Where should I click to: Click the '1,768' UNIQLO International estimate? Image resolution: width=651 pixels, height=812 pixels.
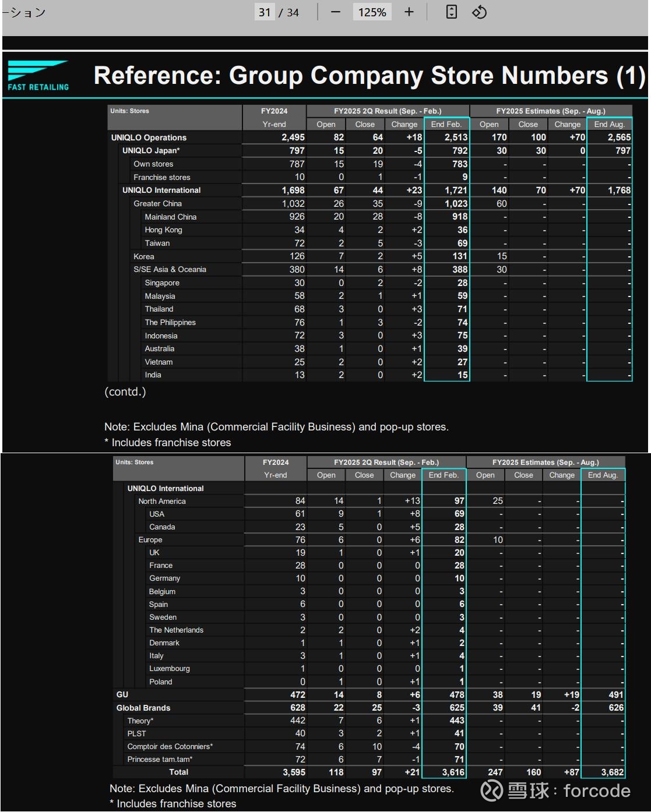coord(619,190)
